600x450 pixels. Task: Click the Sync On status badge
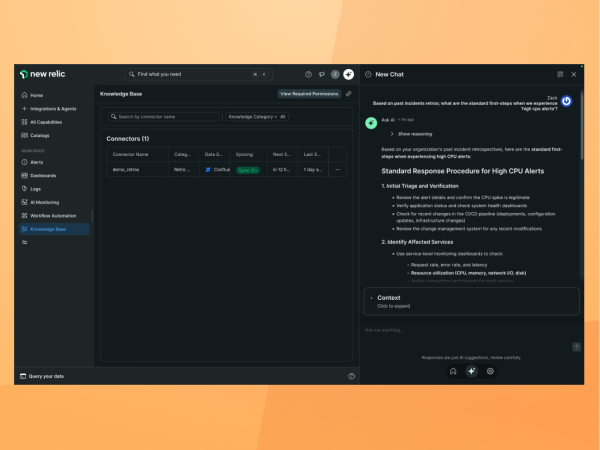tap(248, 170)
